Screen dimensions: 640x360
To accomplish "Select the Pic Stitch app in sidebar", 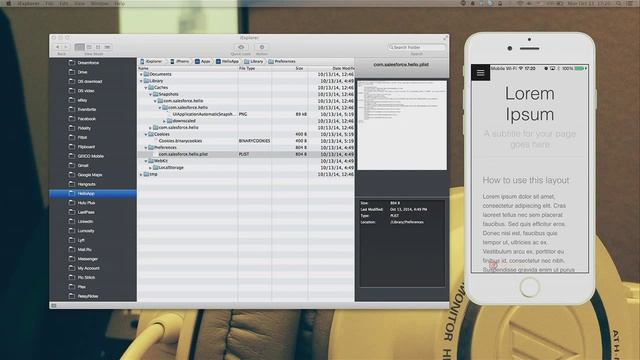I will coord(93,278).
